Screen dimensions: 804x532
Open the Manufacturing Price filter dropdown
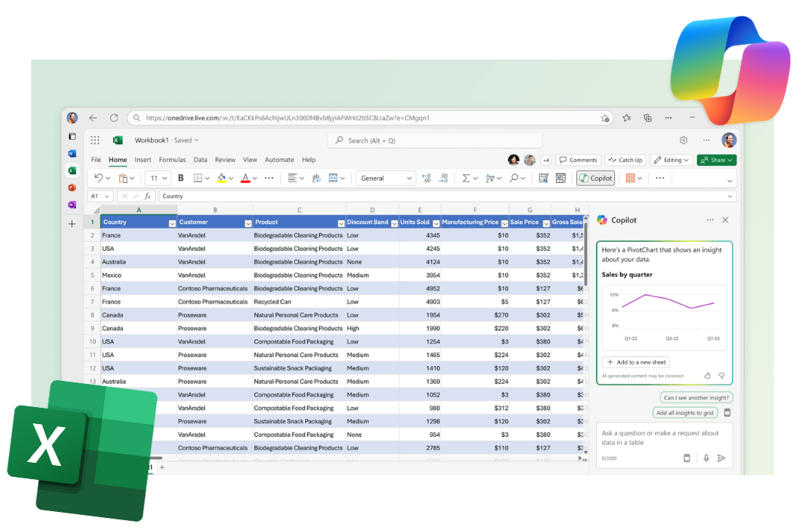[x=505, y=223]
